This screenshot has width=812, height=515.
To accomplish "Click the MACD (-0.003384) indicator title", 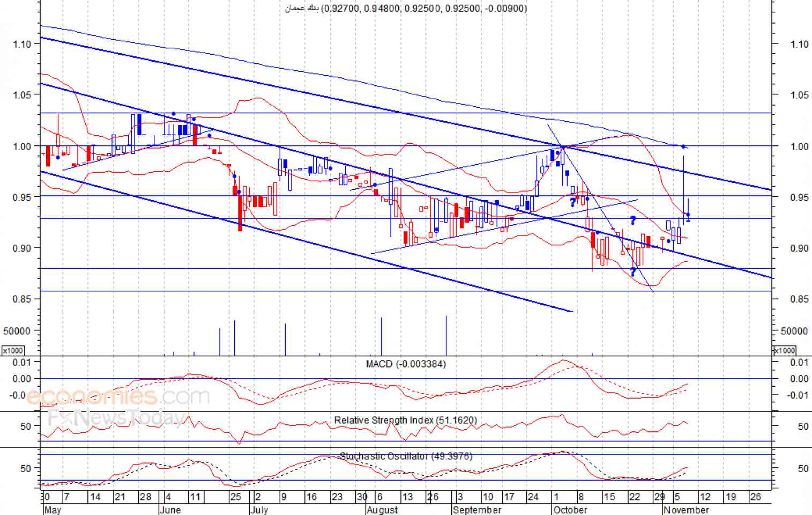I will point(406,364).
